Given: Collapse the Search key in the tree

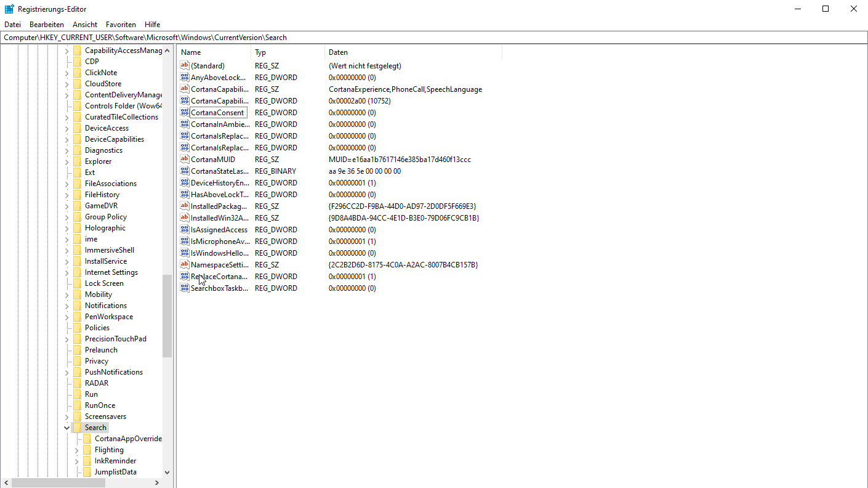Looking at the screenshot, I should pyautogui.click(x=66, y=428).
